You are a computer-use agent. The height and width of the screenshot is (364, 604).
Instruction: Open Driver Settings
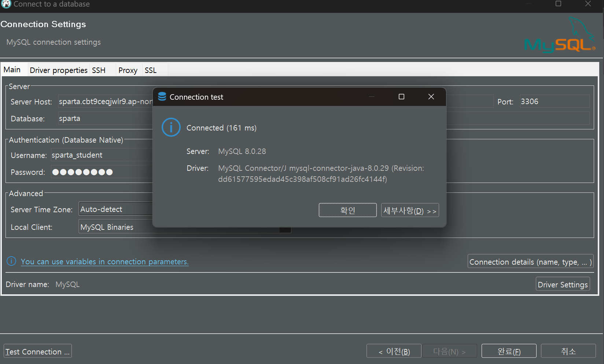pyautogui.click(x=563, y=284)
